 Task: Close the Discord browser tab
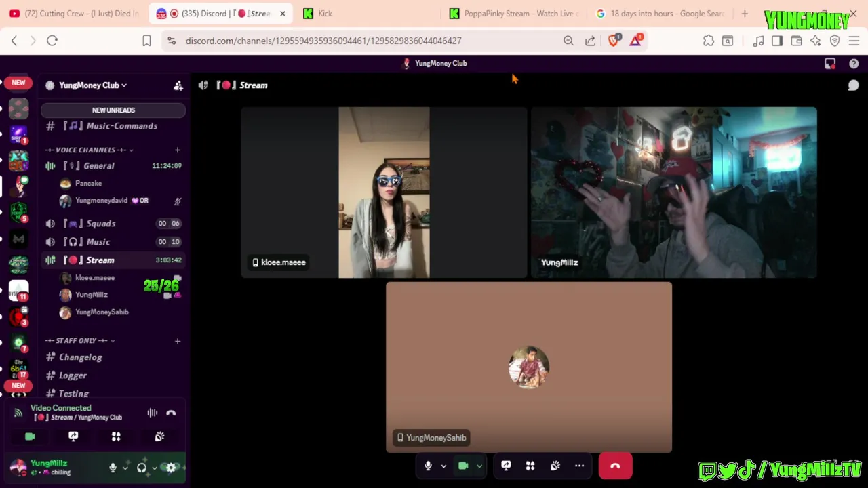(283, 14)
